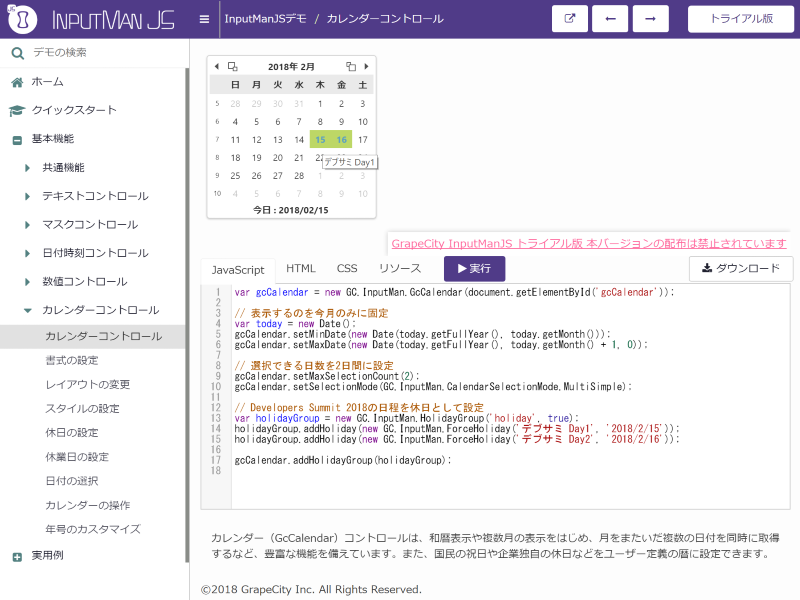Open the クイックスタート sidebar item
This screenshot has width=800, height=600.
pos(74,110)
